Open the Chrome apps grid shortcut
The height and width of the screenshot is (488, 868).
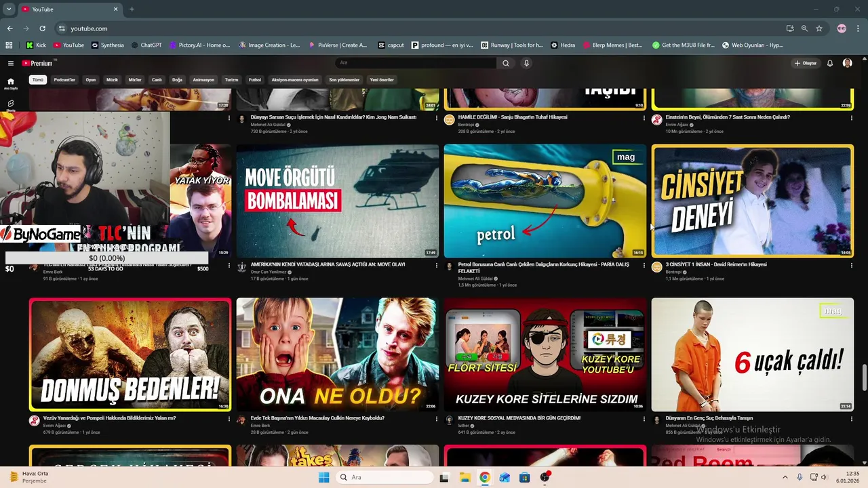click(9, 45)
